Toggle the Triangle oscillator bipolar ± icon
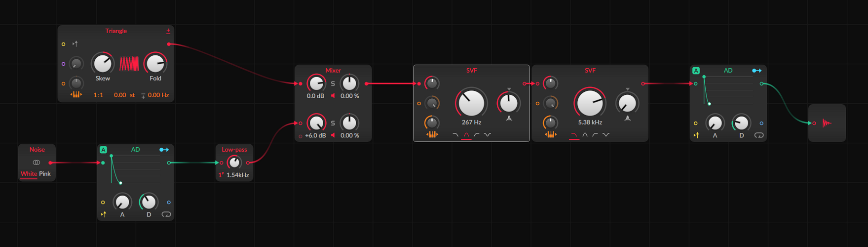868x247 pixels. point(168,31)
